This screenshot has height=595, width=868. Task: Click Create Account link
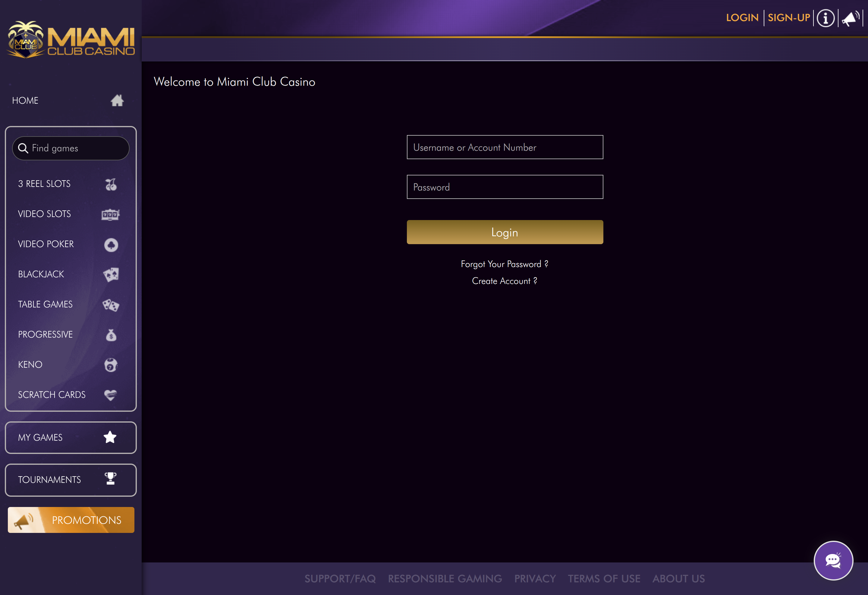(505, 281)
